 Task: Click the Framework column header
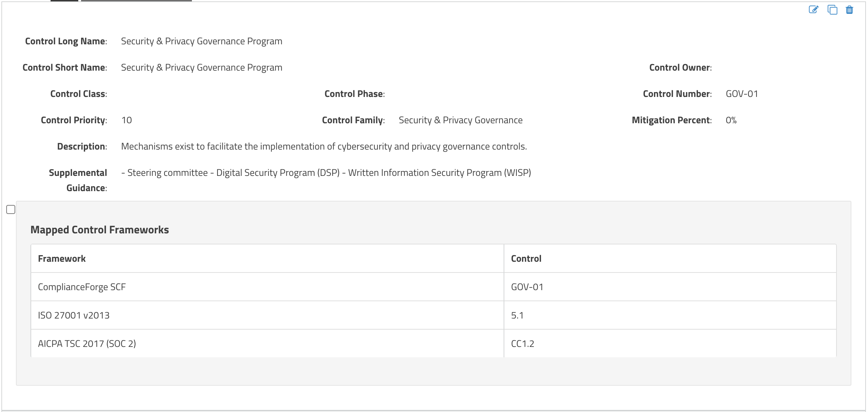(x=62, y=259)
